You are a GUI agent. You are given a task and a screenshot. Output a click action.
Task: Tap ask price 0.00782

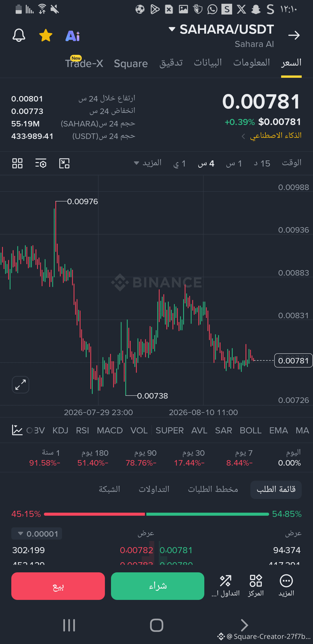[137, 550]
